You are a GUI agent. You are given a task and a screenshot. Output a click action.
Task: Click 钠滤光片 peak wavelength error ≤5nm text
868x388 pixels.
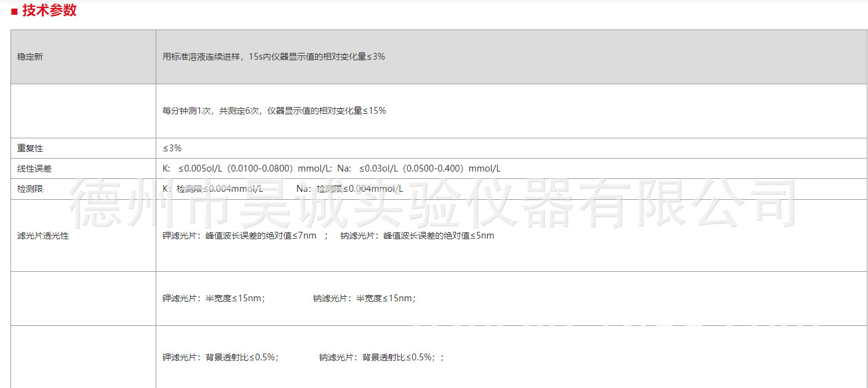point(417,236)
